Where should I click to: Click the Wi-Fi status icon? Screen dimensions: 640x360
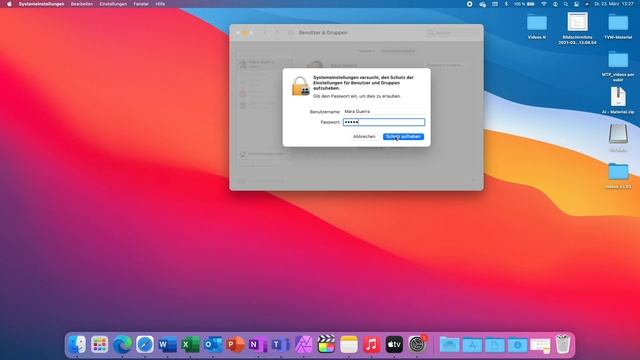(x=544, y=4)
